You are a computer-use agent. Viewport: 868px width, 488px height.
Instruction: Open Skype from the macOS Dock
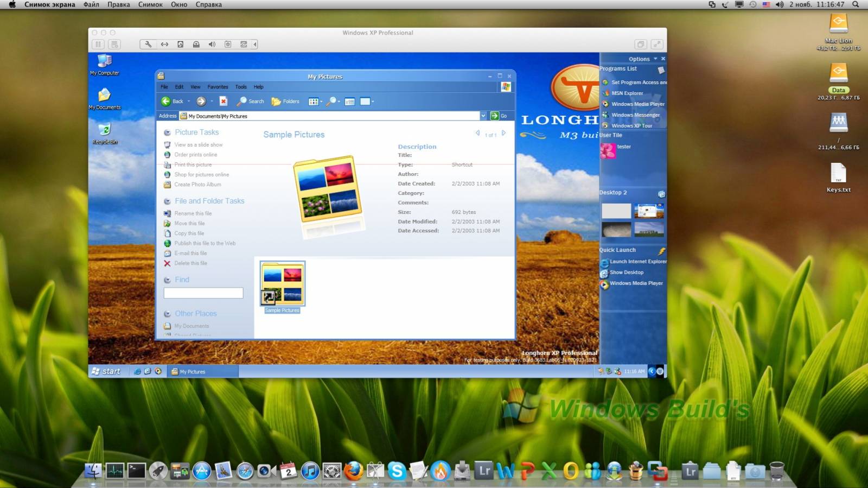[x=397, y=471]
